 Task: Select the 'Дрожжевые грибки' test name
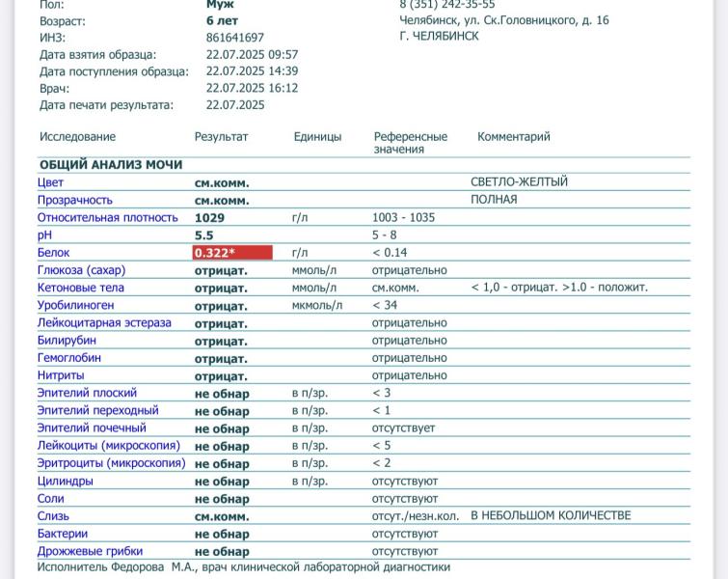[90, 551]
